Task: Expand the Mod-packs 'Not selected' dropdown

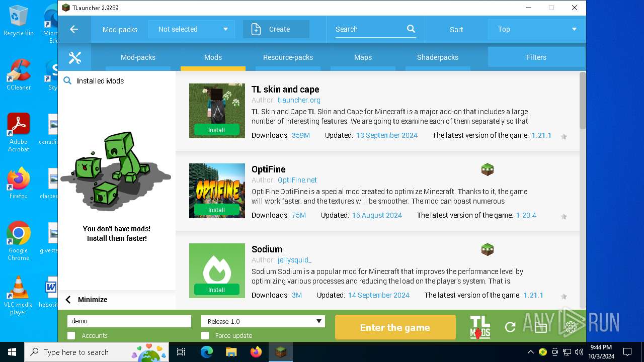Action: tap(192, 29)
